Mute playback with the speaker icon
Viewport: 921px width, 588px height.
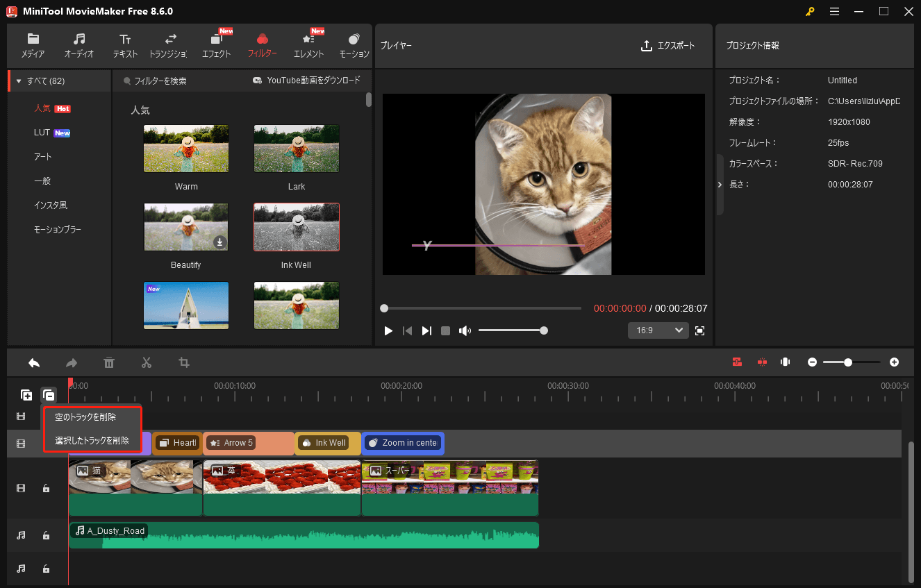pos(464,330)
